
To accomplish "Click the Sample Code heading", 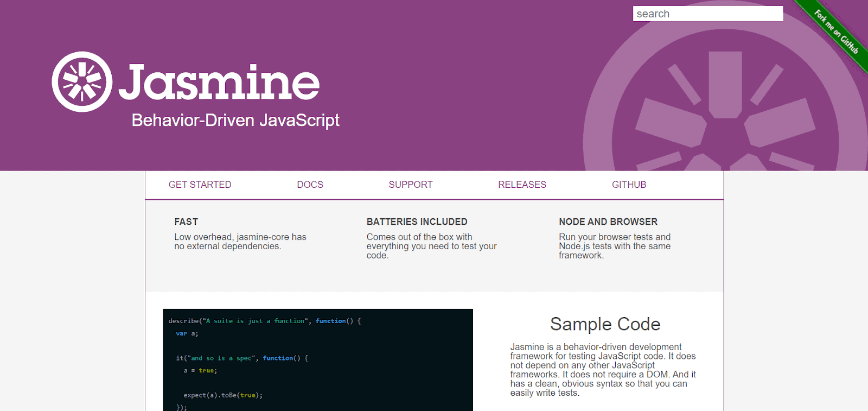I will [605, 324].
